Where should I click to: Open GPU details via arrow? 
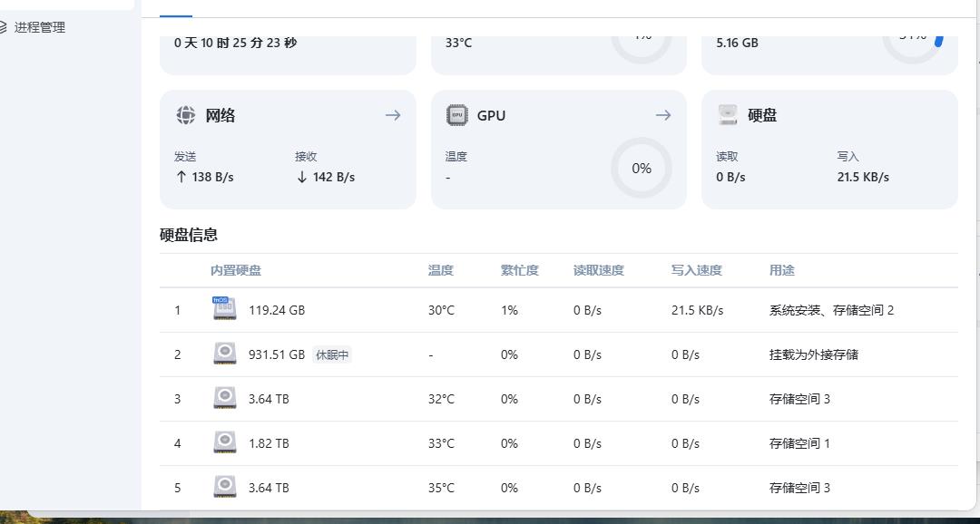pyautogui.click(x=663, y=115)
